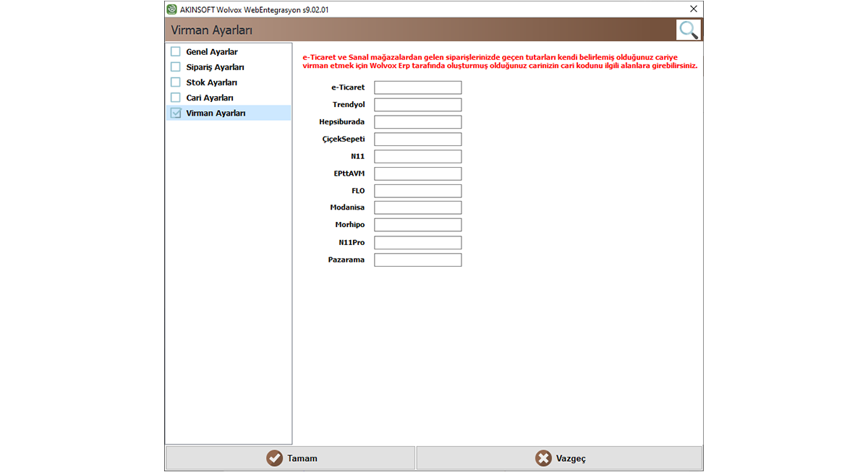This screenshot has height=472, width=868.
Task: Enable the Cari Ayarları checkbox
Action: [176, 98]
